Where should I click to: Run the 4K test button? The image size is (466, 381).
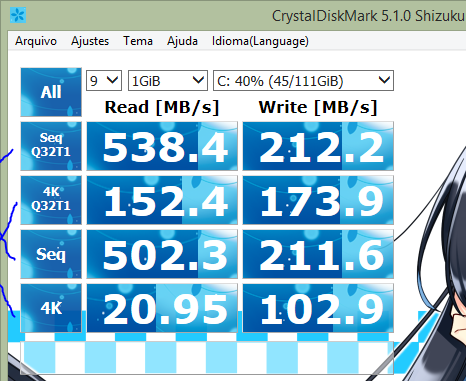pos(51,308)
